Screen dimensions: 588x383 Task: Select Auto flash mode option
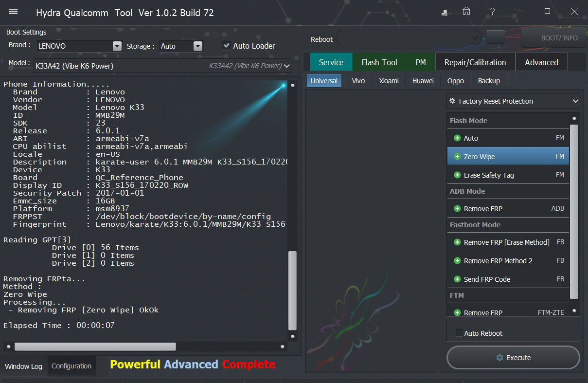(508, 138)
